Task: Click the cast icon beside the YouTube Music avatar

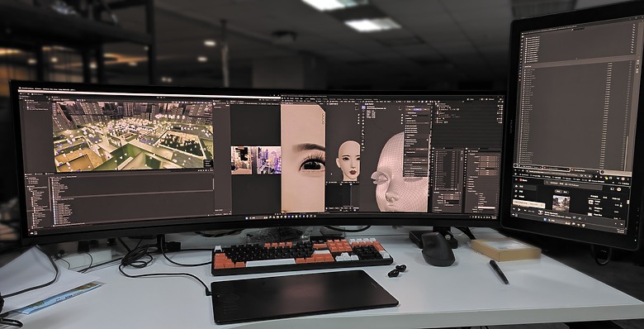Action: pyautogui.click(x=613, y=188)
